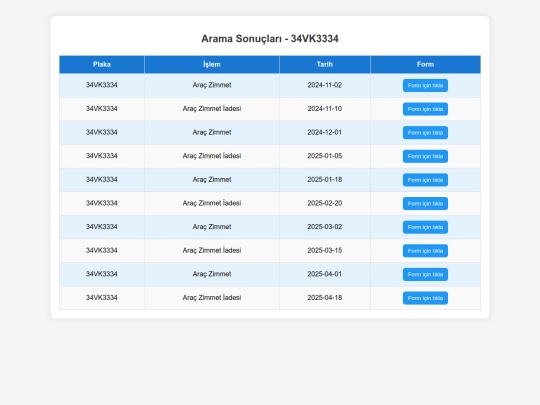Click plate 34VK3334 in the 2025-03-02 row
Viewport: 540px width, 405px height.
[x=102, y=227]
